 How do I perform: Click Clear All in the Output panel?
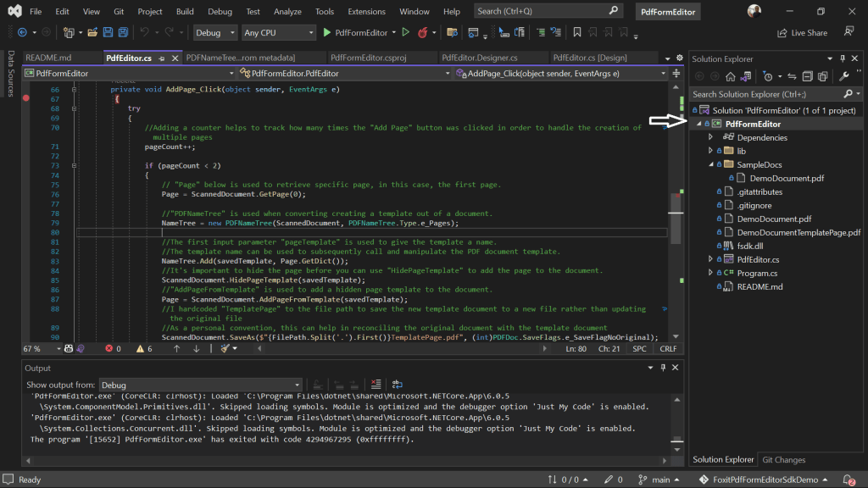click(376, 385)
